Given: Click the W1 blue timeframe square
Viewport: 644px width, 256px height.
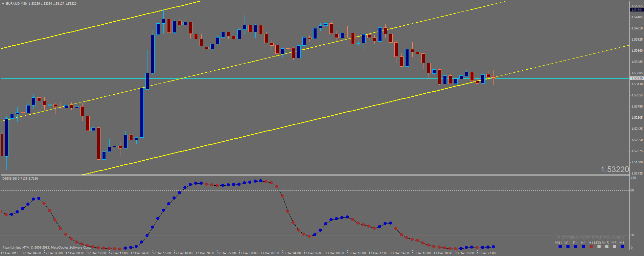Looking at the screenshot, I should [568, 247].
